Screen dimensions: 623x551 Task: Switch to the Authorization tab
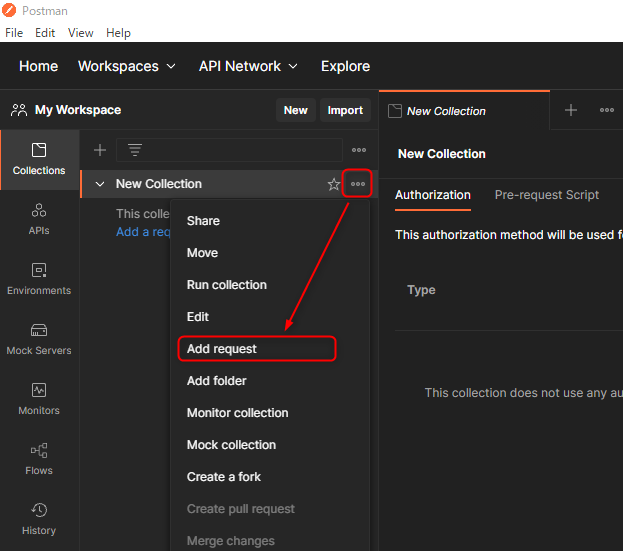click(x=433, y=195)
